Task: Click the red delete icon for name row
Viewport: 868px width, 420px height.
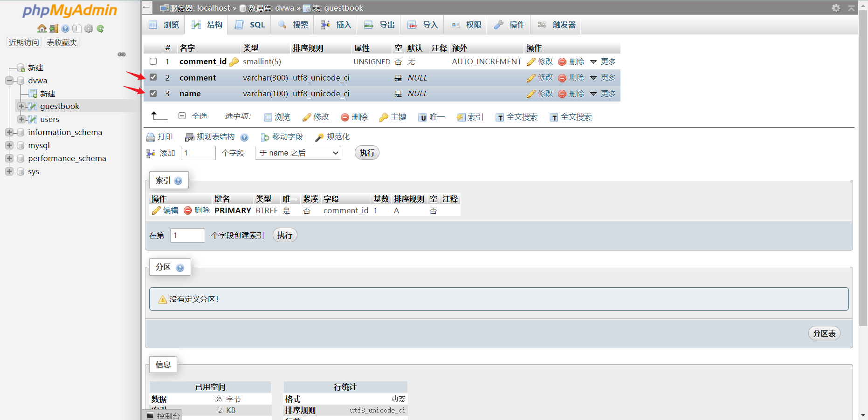Action: tap(562, 94)
